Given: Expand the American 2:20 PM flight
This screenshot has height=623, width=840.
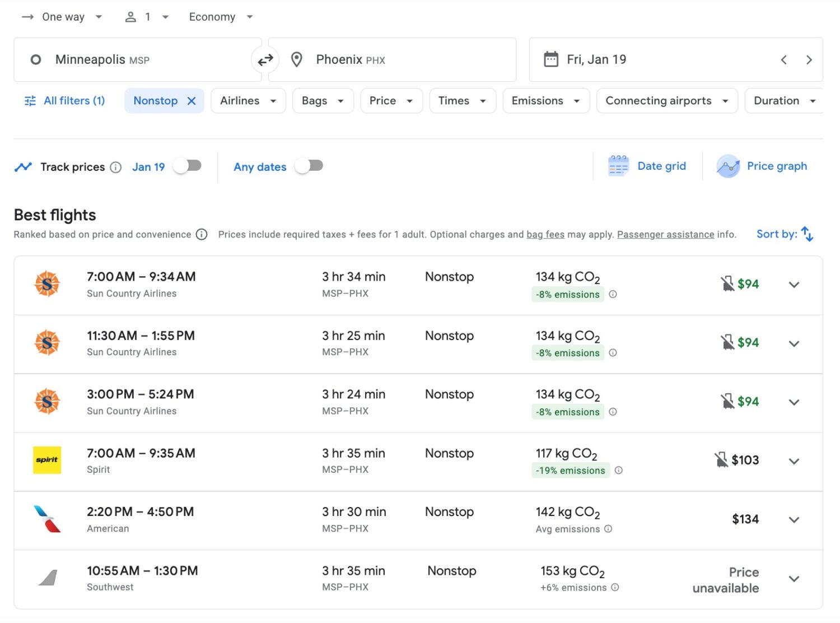Looking at the screenshot, I should click(794, 520).
